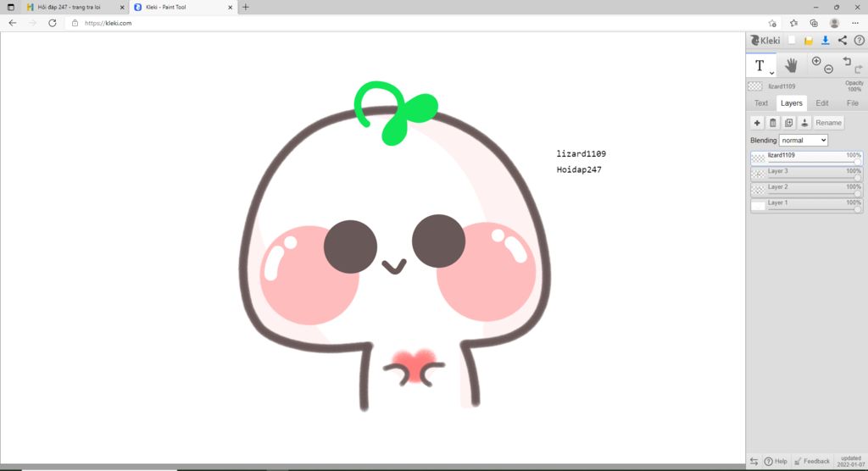Open the File tab
This screenshot has width=868, height=471.
[x=853, y=103]
